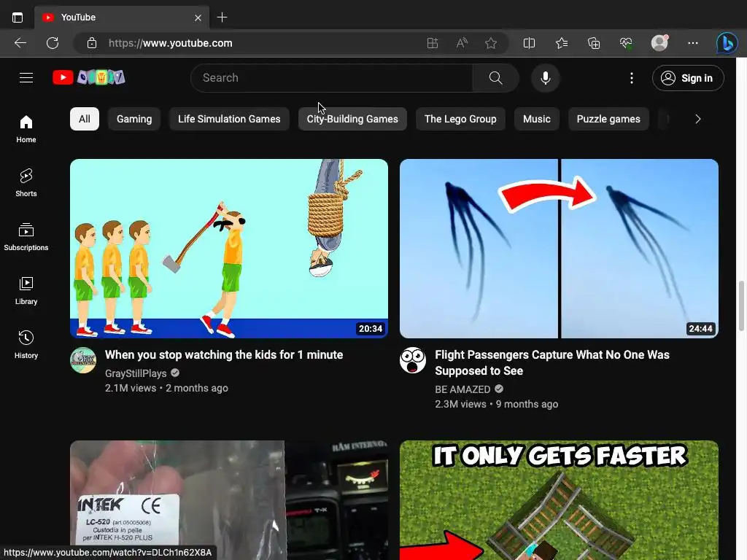Open Edge Settings and more menu
The image size is (747, 560).
pyautogui.click(x=693, y=43)
